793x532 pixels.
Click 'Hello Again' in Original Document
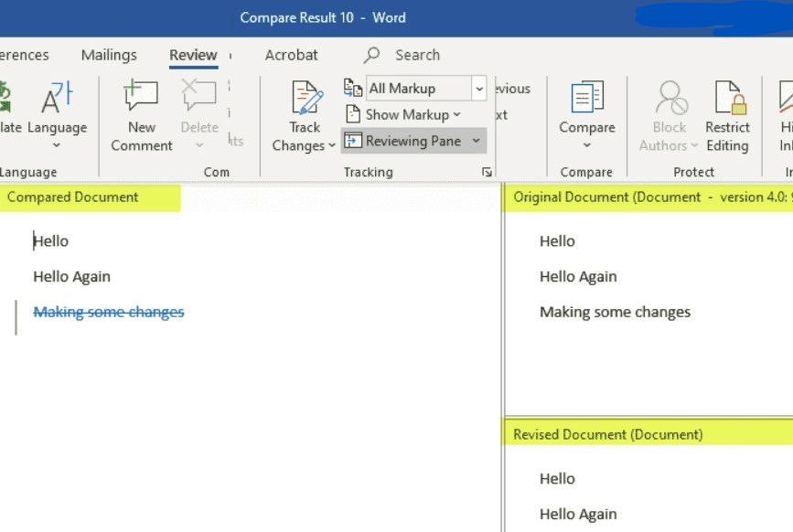578,276
